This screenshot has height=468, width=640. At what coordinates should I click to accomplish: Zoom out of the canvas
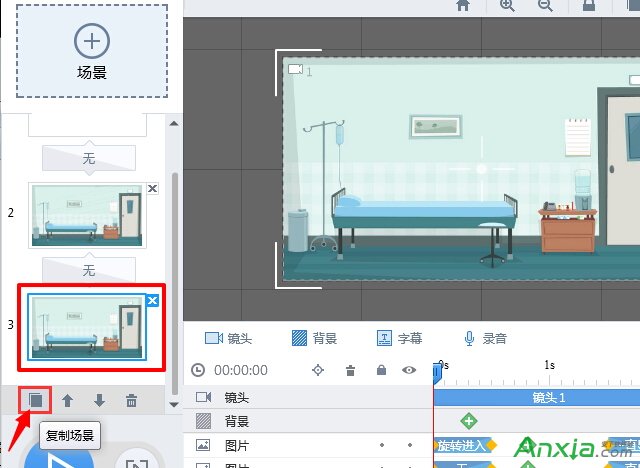(545, 5)
